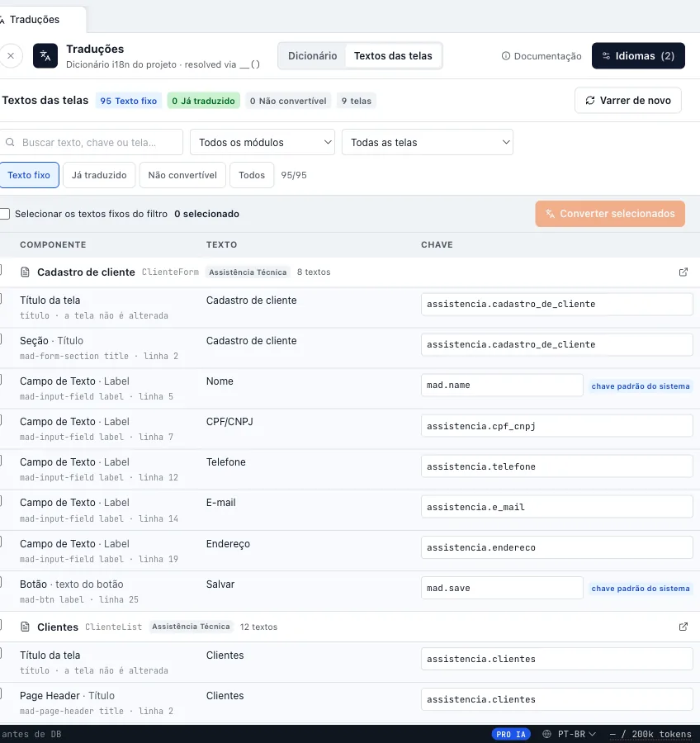Toggle checkbox for Page Header · Título row

click(1, 693)
